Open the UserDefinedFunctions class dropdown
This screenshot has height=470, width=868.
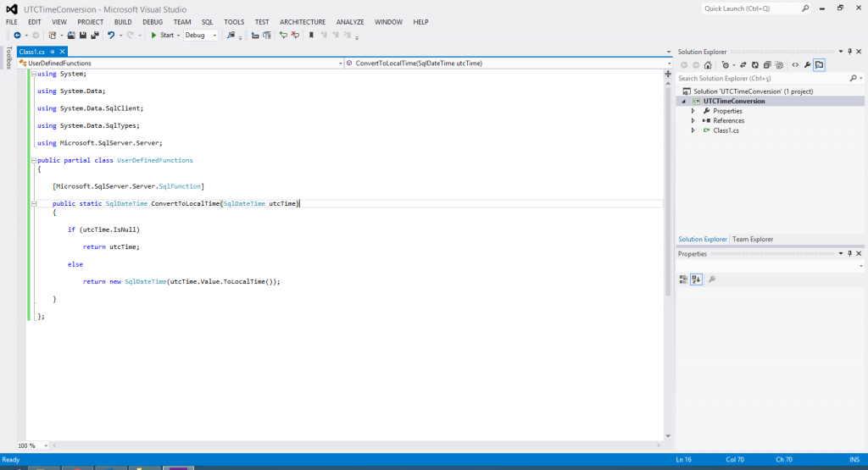coord(341,64)
